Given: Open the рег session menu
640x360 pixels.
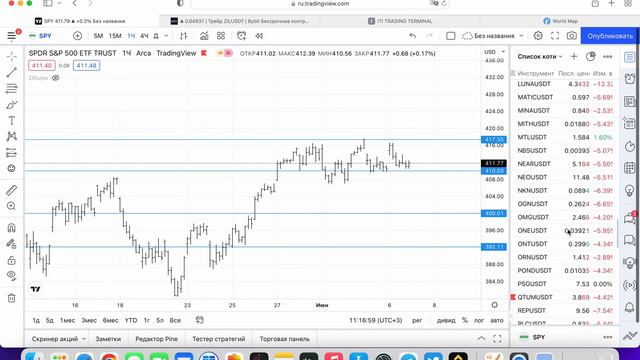Looking at the screenshot, I should pos(417,320).
